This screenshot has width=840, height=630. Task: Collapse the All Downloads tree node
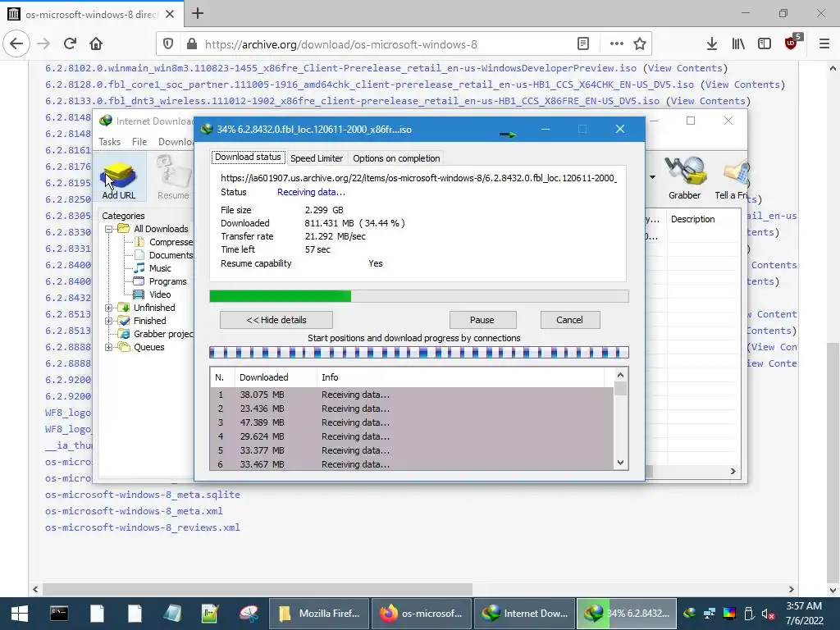click(109, 229)
